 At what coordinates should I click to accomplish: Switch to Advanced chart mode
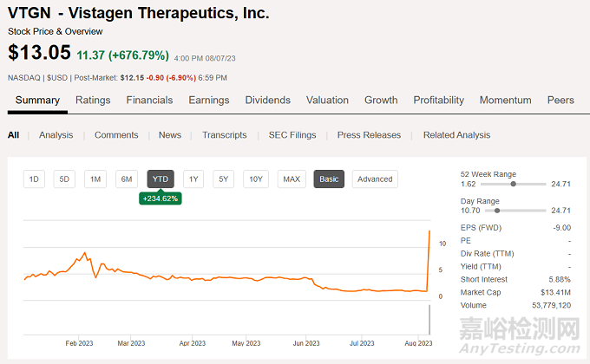point(375,179)
